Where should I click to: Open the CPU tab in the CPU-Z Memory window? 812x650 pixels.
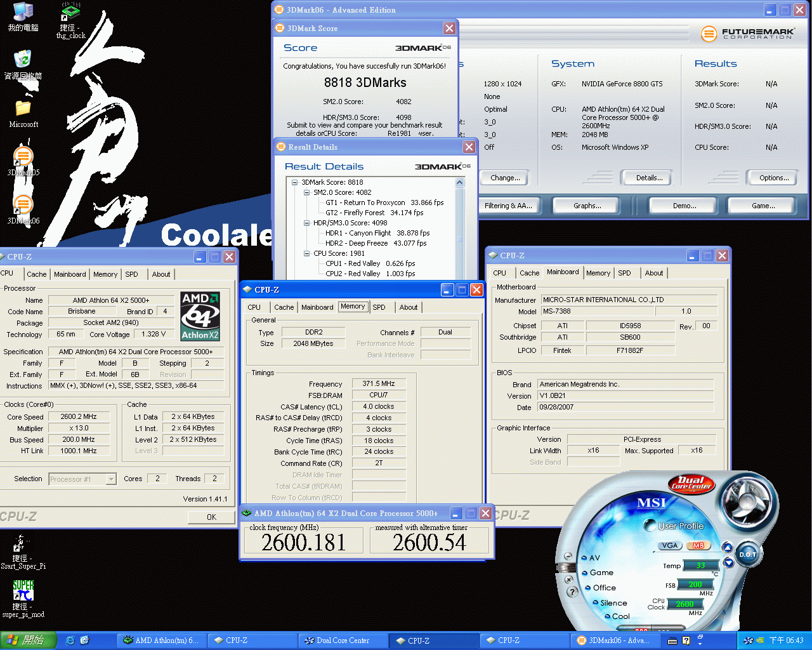[254, 307]
